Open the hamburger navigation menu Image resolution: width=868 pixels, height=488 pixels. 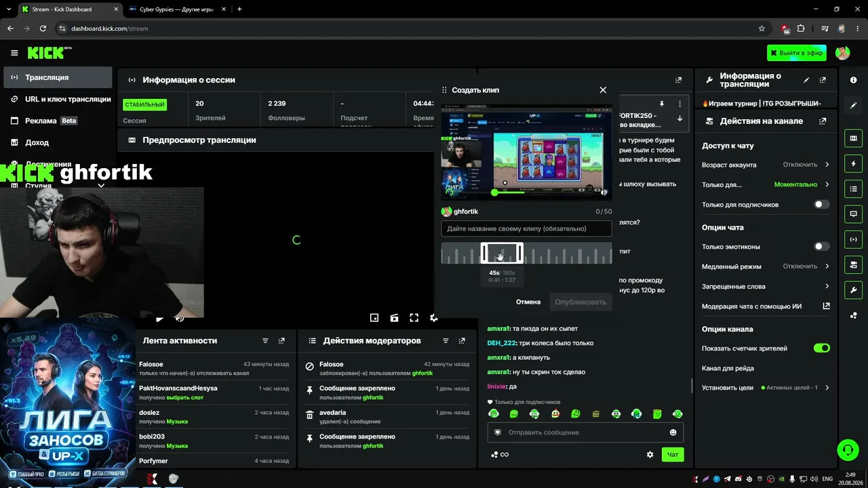[14, 53]
